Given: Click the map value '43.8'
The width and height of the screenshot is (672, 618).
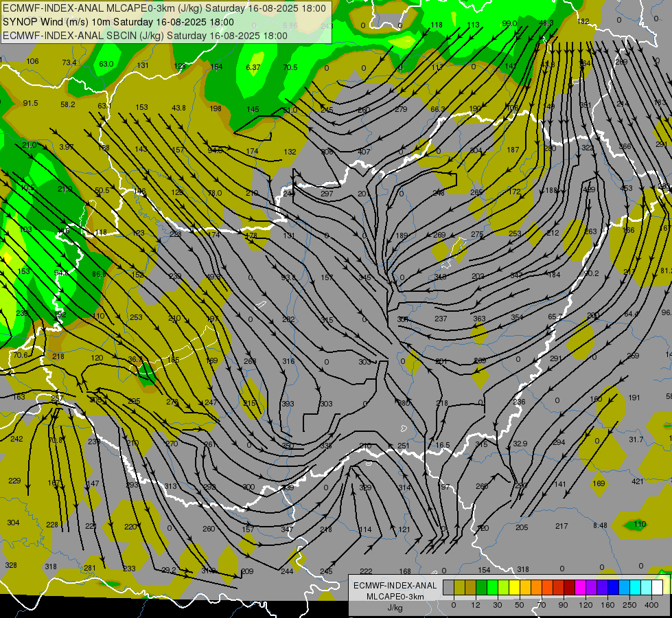Looking at the screenshot, I should coord(178,108).
